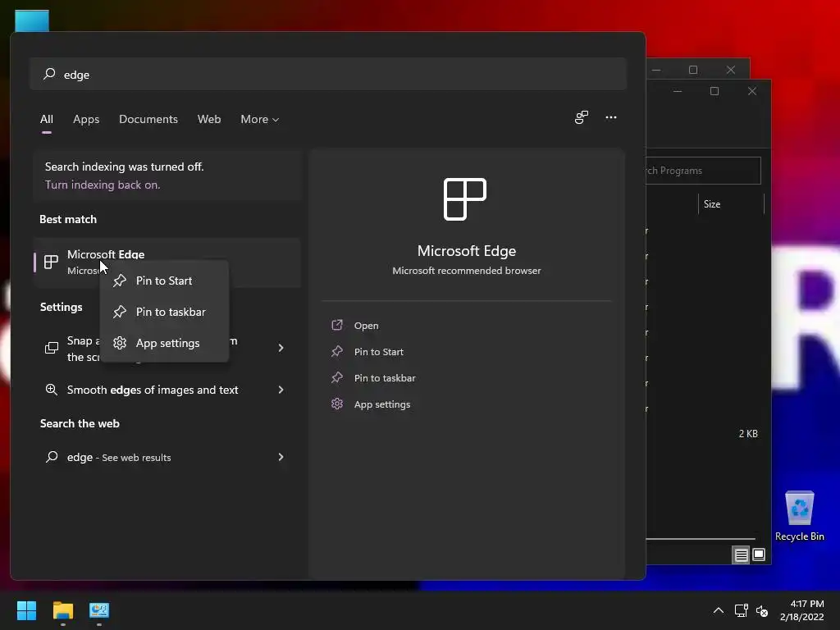Click the gear icon in preview pane

coord(337,404)
